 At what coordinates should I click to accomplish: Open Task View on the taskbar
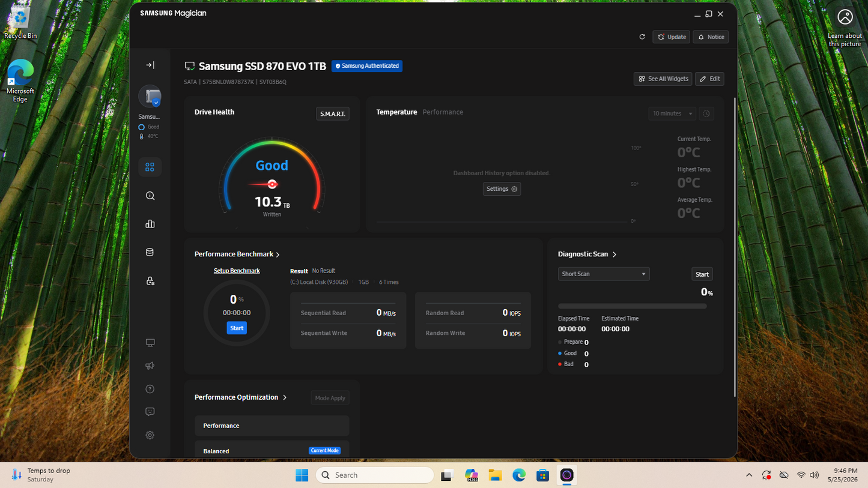[446, 475]
